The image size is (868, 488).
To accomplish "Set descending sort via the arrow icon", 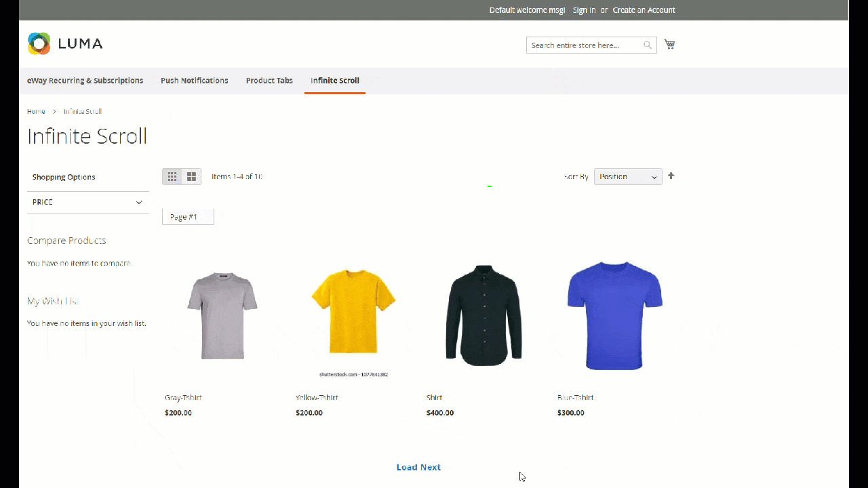I will click(671, 176).
